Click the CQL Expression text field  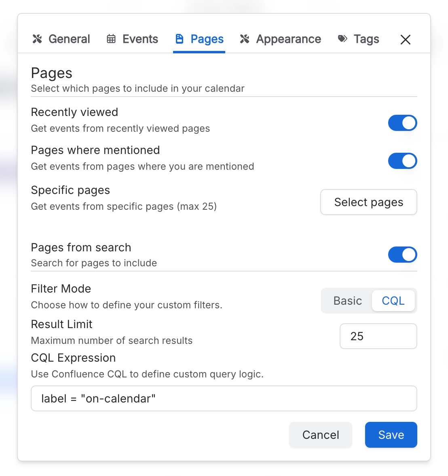pyautogui.click(x=224, y=398)
